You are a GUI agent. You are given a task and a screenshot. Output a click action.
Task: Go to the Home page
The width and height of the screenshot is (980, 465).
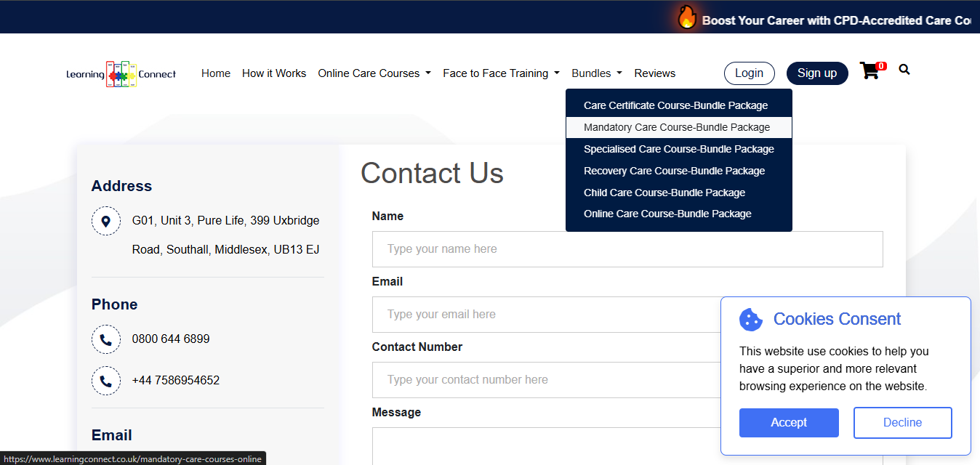[216, 73]
